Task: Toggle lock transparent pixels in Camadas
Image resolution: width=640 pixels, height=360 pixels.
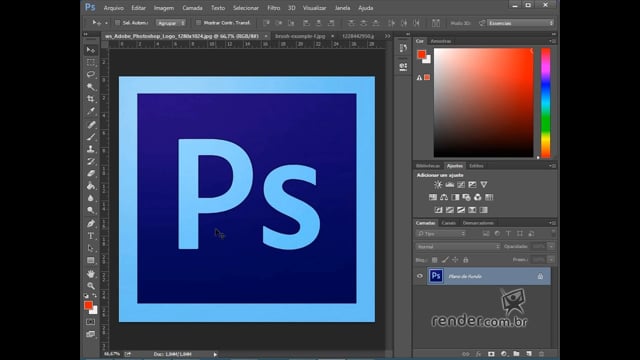Action: [x=435, y=260]
